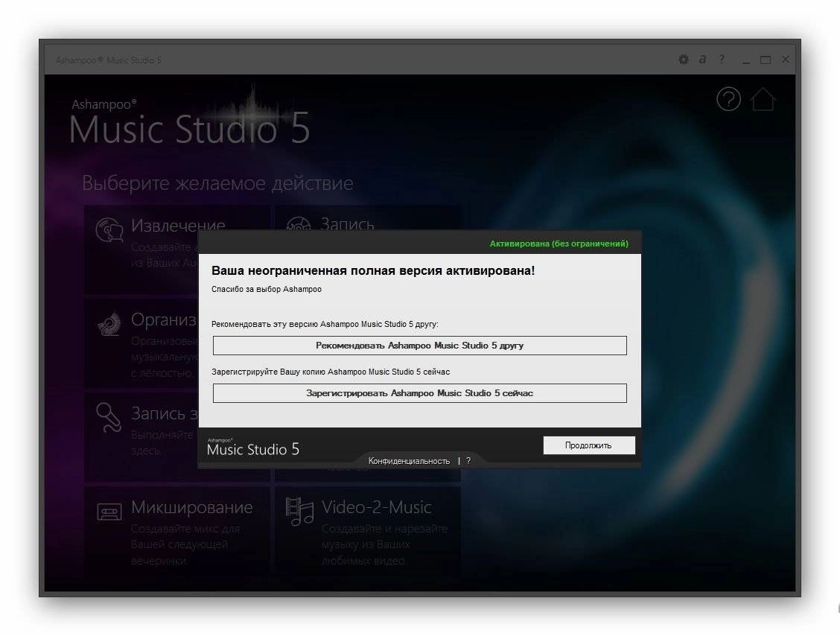Click Рекомендовать Ashampoo Music Studio 5 другу button
840x636 pixels.
pos(419,346)
